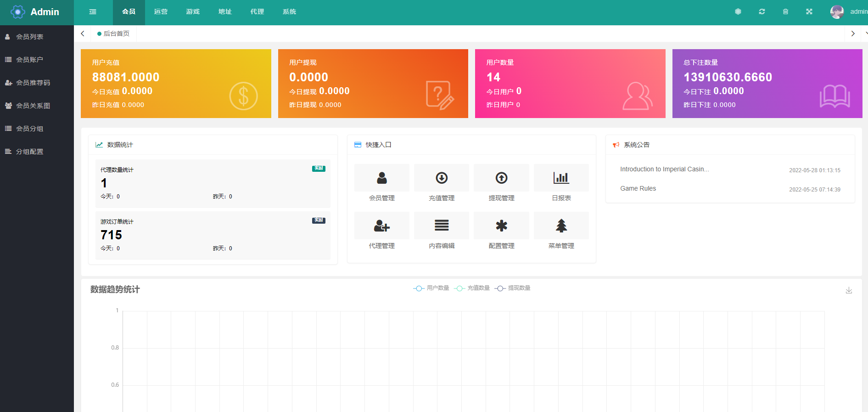The image size is (868, 412).
Task: Click the 2022-05-28 01:13:15 announcement date
Action: pyautogui.click(x=815, y=170)
